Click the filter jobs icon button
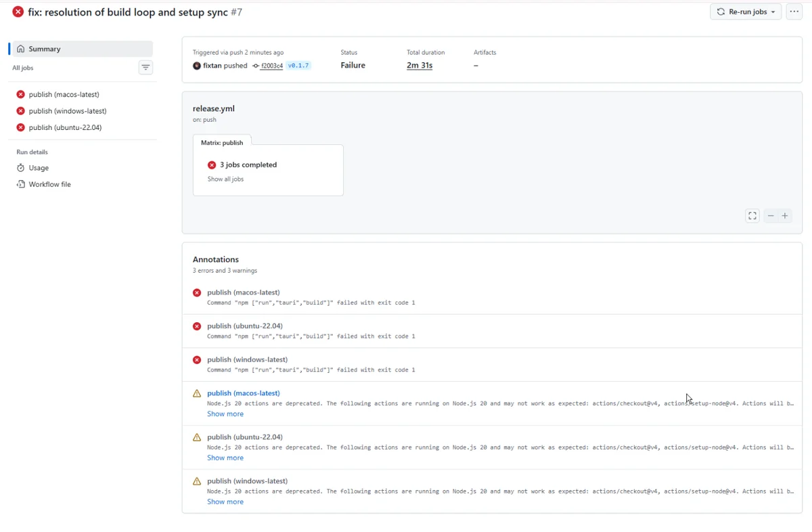 click(145, 68)
